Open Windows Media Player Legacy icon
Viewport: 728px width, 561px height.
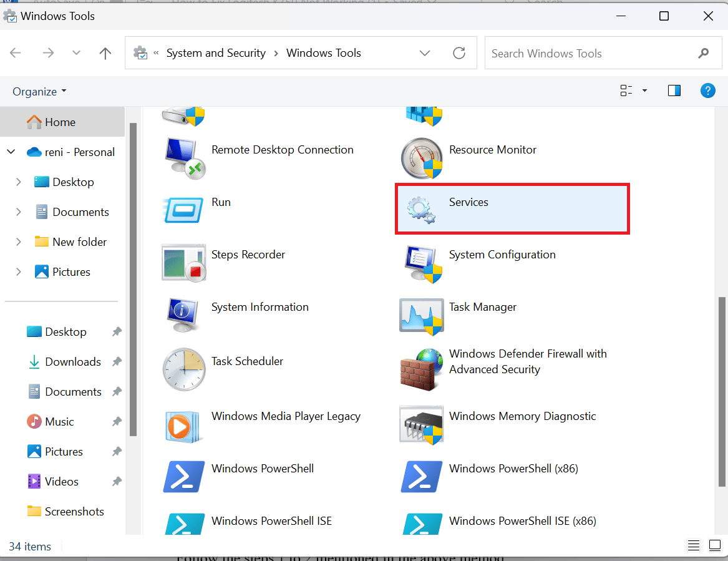click(183, 426)
